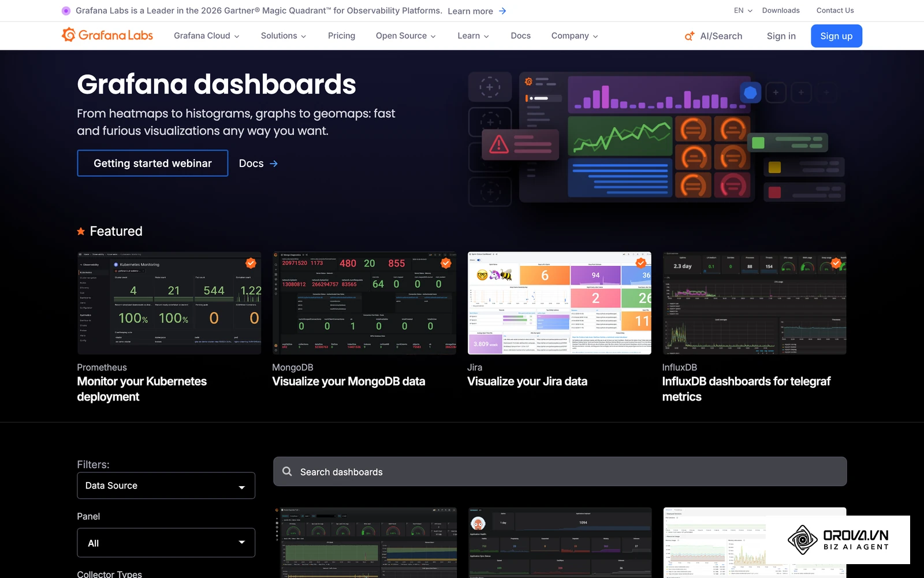This screenshot has width=924, height=578.
Task: Click the 'Visualize your Jira data' title
Action: point(527,381)
